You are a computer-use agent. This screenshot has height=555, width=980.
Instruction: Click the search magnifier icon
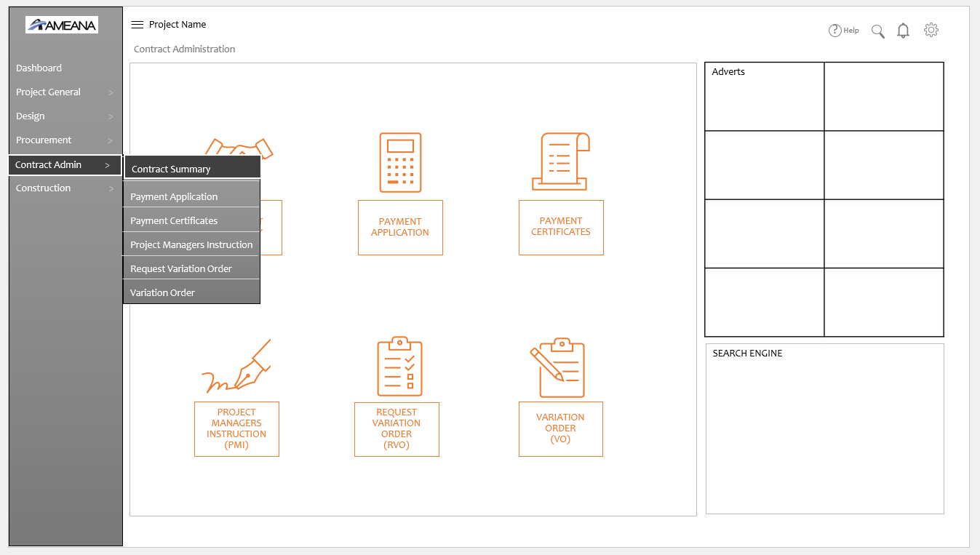[x=878, y=31]
